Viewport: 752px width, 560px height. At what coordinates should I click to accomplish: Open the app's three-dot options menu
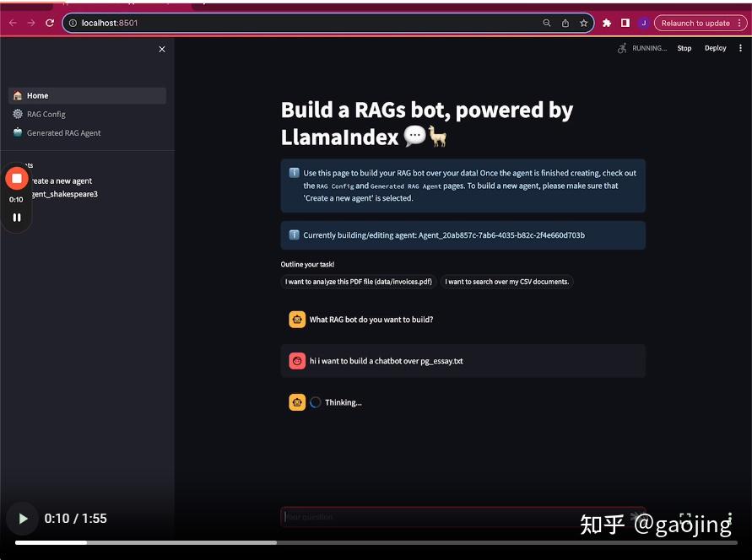click(x=740, y=48)
